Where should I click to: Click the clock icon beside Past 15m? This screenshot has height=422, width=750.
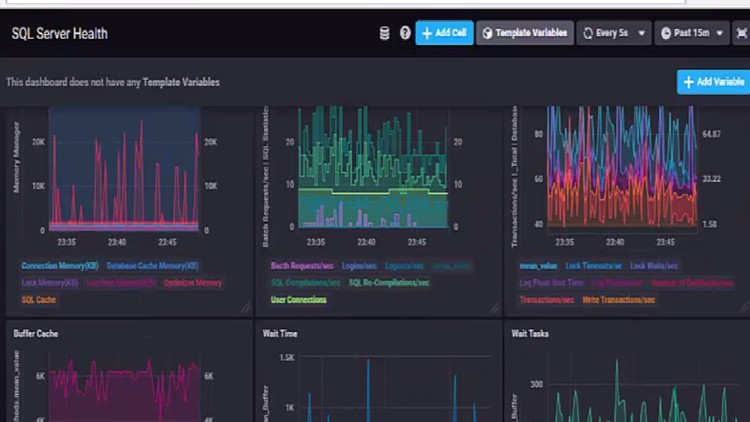pos(666,33)
